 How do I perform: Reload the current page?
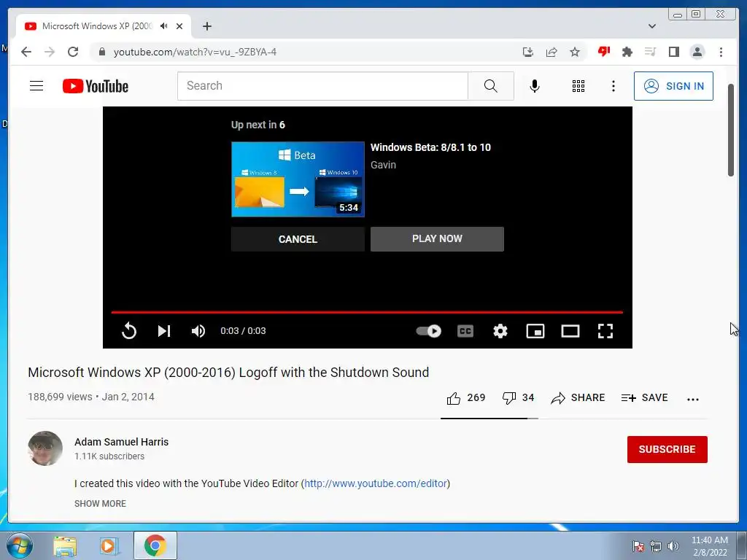[x=73, y=52]
